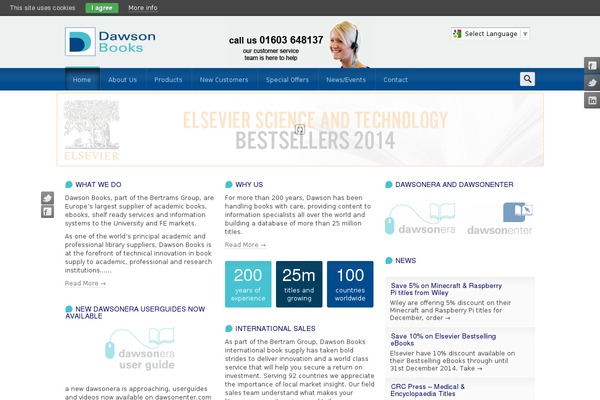
Task: Click Dawsonera and Dawsonenter heading
Action: [454, 184]
